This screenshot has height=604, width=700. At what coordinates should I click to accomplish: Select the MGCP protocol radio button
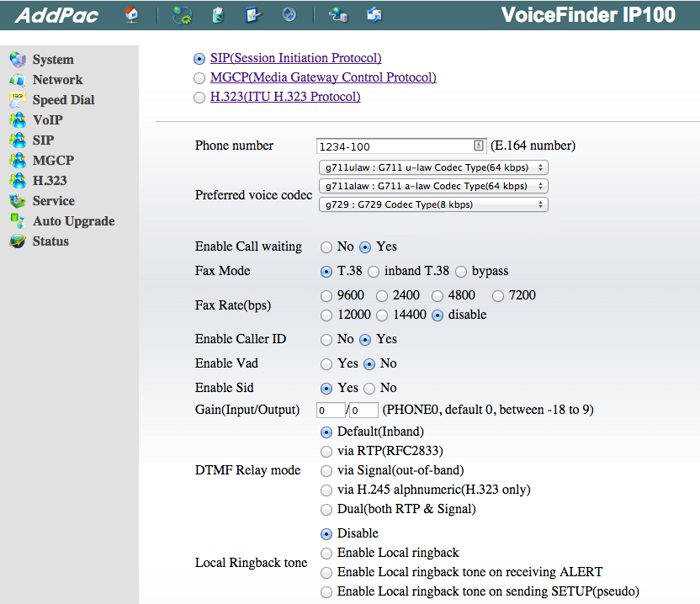pos(199,78)
